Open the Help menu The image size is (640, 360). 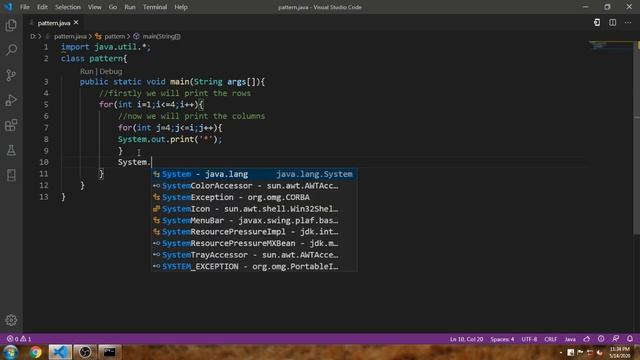pos(181,7)
